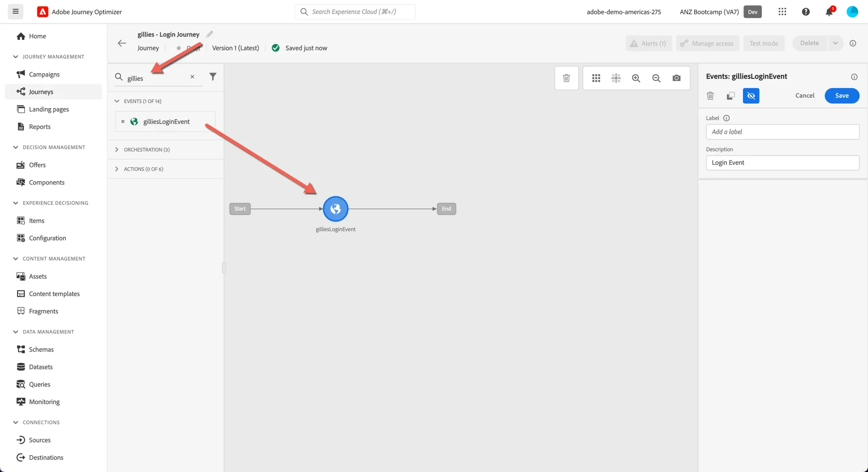Click the Description field with Login Event
The width and height of the screenshot is (868, 472).
[782, 163]
